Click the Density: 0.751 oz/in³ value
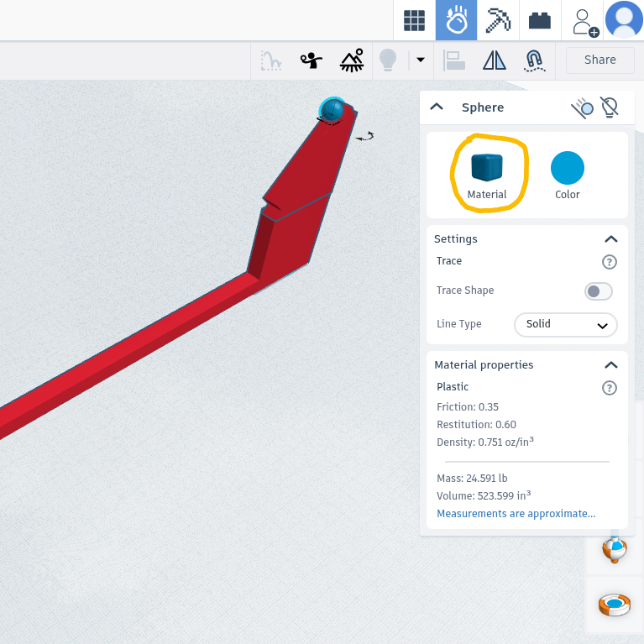644x644 pixels. point(485,442)
